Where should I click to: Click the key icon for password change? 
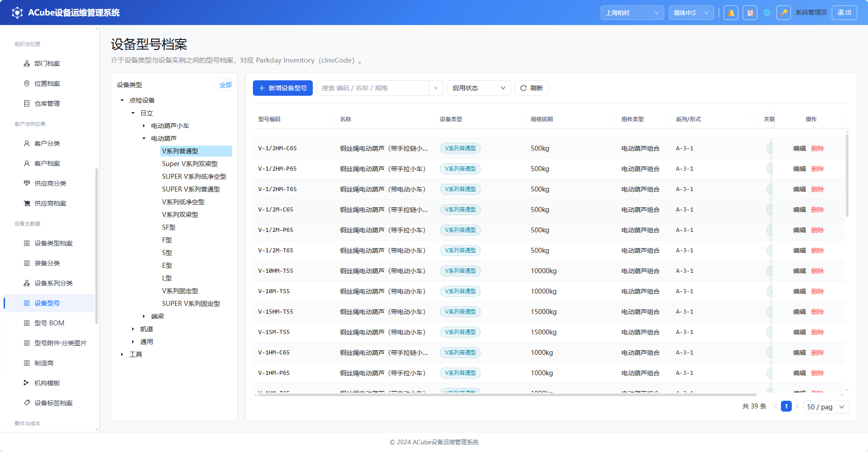(784, 13)
